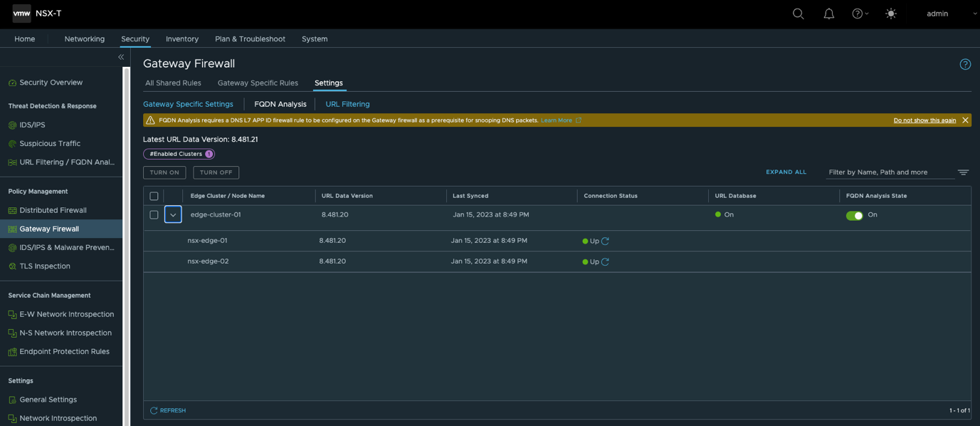The image size is (980, 426).
Task: Open Plan & Troubleshoot tab
Action: point(250,39)
